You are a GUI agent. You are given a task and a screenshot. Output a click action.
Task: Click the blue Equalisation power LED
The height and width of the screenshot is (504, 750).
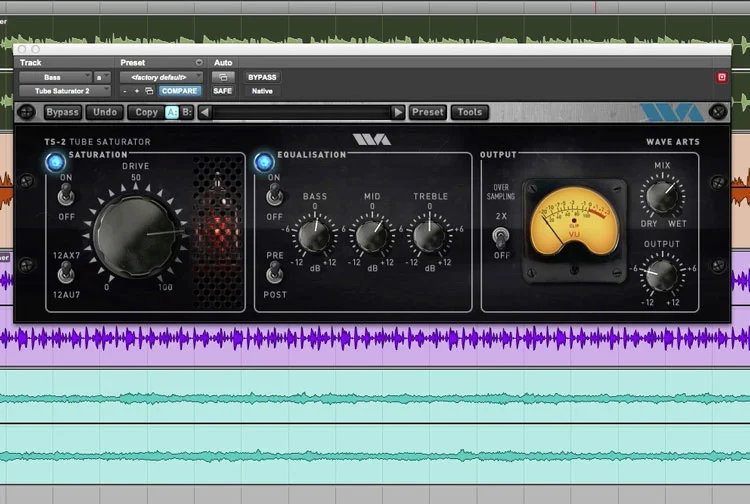(x=264, y=162)
